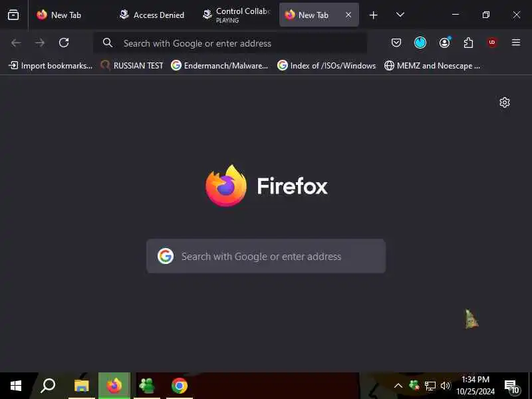Screen dimensions: 532x399
Task: Open the green people app on taskbar
Action: (x=147, y=386)
